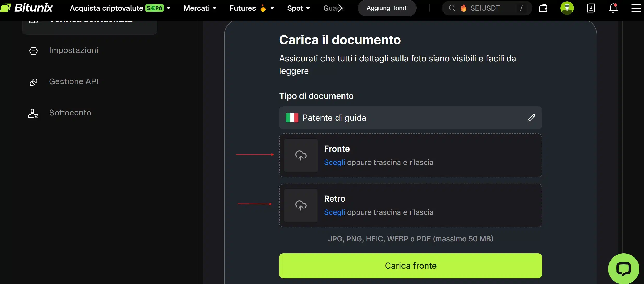Click Scegli to pick the Fronte file

click(x=334, y=162)
